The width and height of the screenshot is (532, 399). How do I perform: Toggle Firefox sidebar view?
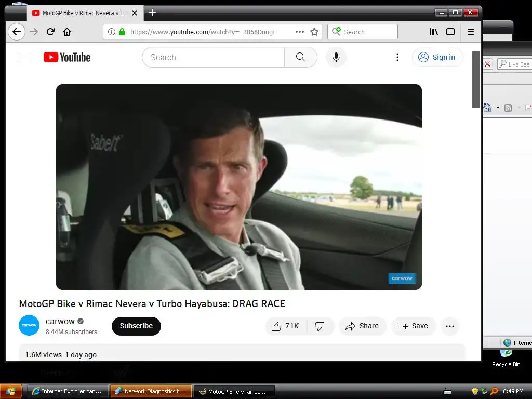[450, 32]
